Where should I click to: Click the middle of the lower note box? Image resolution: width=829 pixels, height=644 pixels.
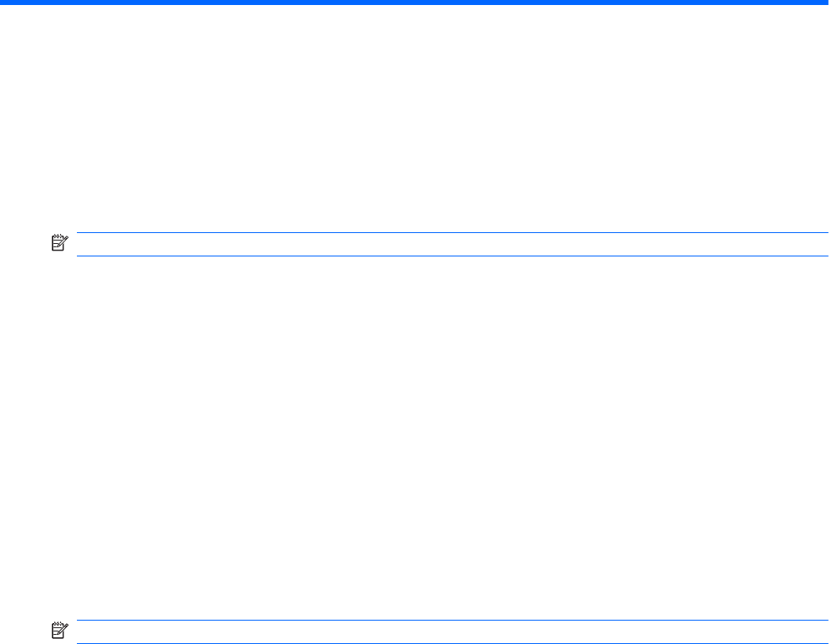[x=446, y=632]
